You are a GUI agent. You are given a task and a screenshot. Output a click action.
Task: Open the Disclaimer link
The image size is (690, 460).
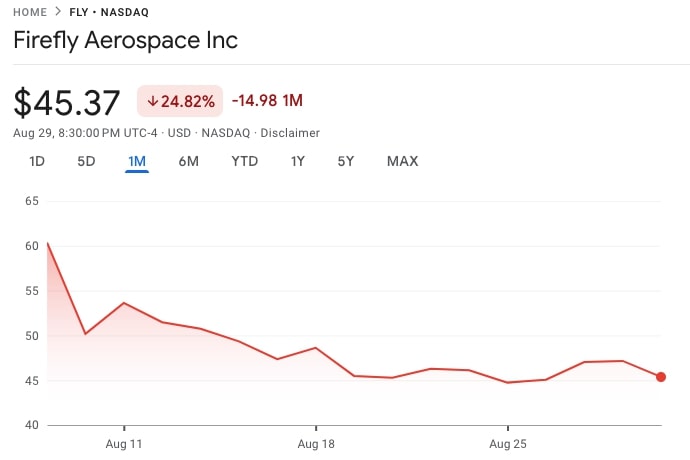tap(290, 133)
